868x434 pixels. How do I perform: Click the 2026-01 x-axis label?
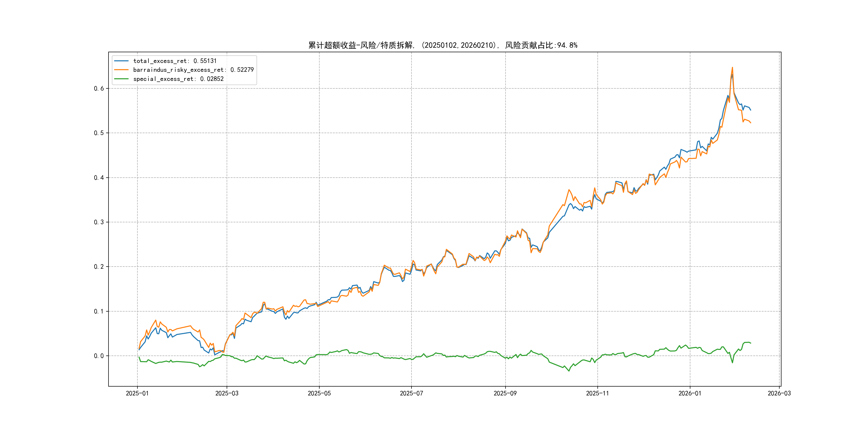690,393
